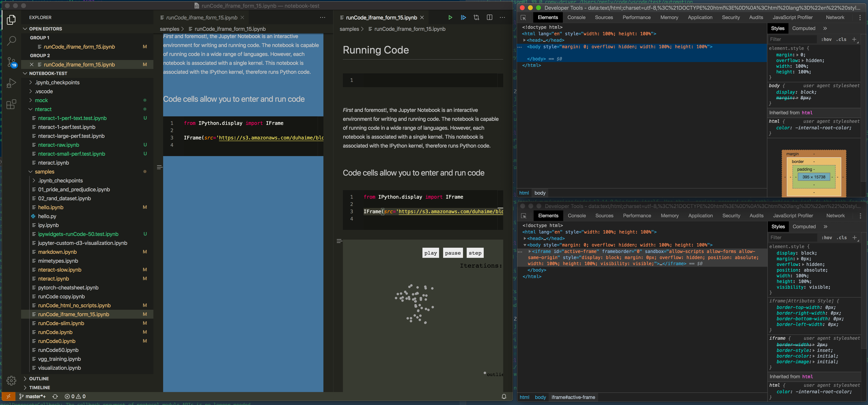The height and width of the screenshot is (405, 868).
Task: Open the Computed tab in bottom DevTools Styles pane
Action: 804,226
